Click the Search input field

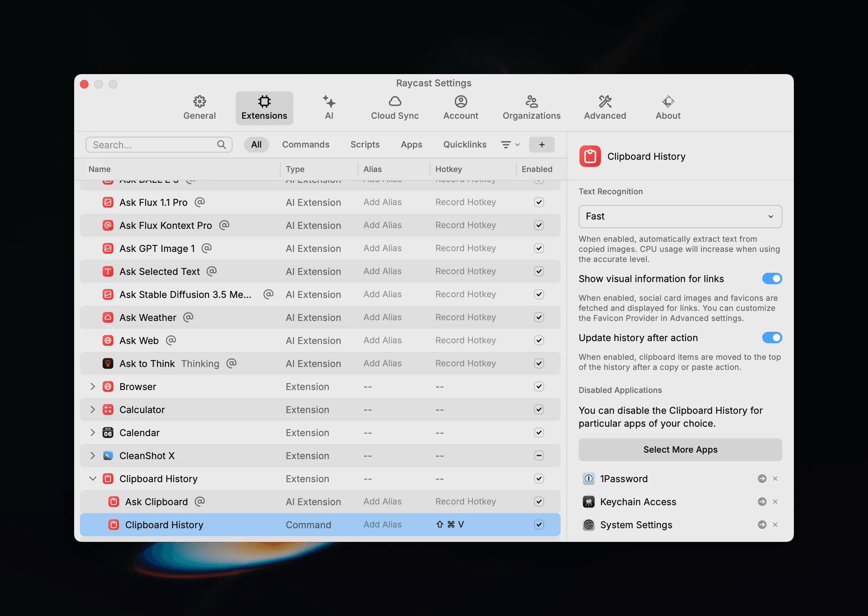(x=159, y=145)
